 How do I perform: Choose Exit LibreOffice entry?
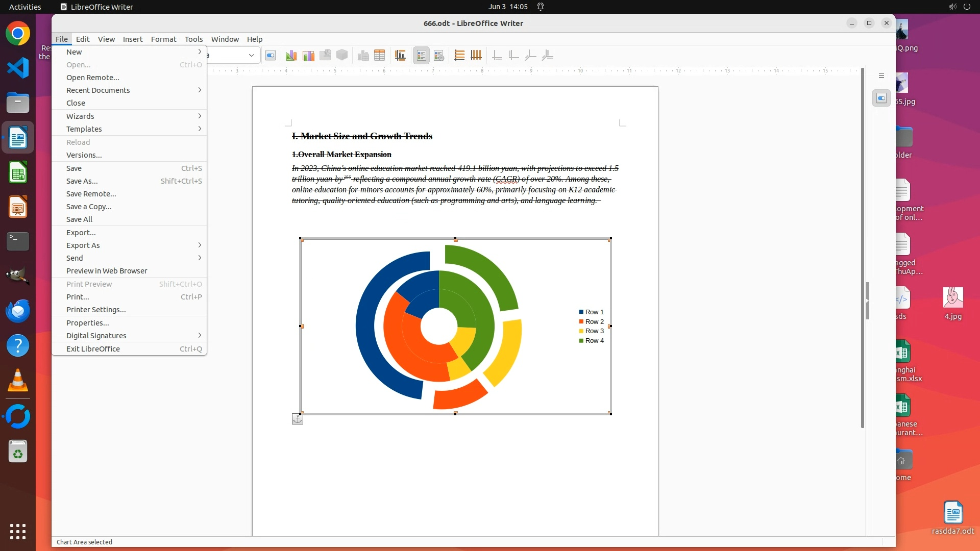93,349
